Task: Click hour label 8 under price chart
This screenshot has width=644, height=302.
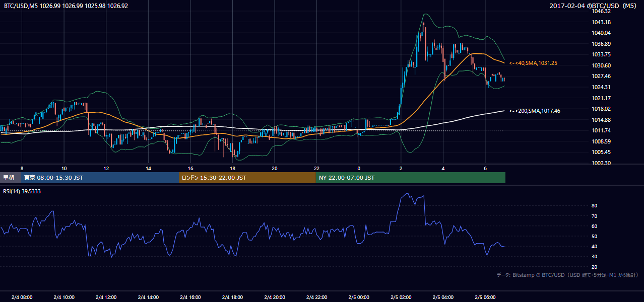Action: click(x=22, y=168)
